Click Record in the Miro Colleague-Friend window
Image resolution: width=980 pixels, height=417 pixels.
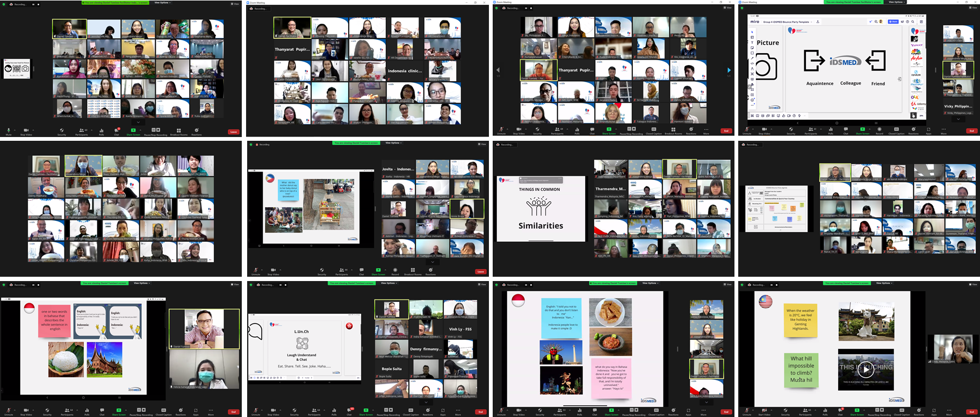tap(880, 131)
